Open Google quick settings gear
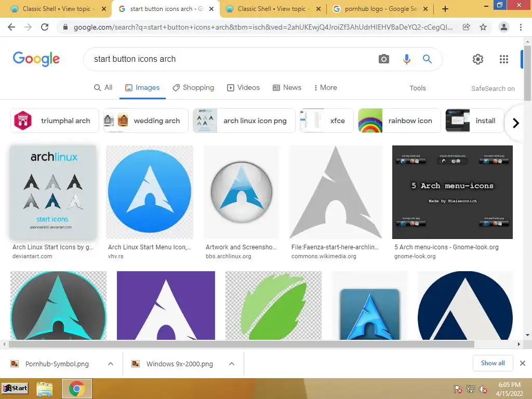This screenshot has height=399, width=532. click(x=478, y=59)
